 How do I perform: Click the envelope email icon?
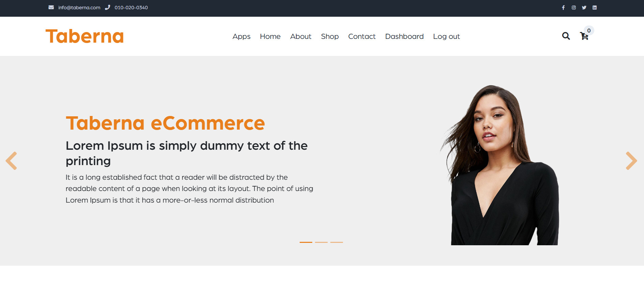[x=51, y=8]
